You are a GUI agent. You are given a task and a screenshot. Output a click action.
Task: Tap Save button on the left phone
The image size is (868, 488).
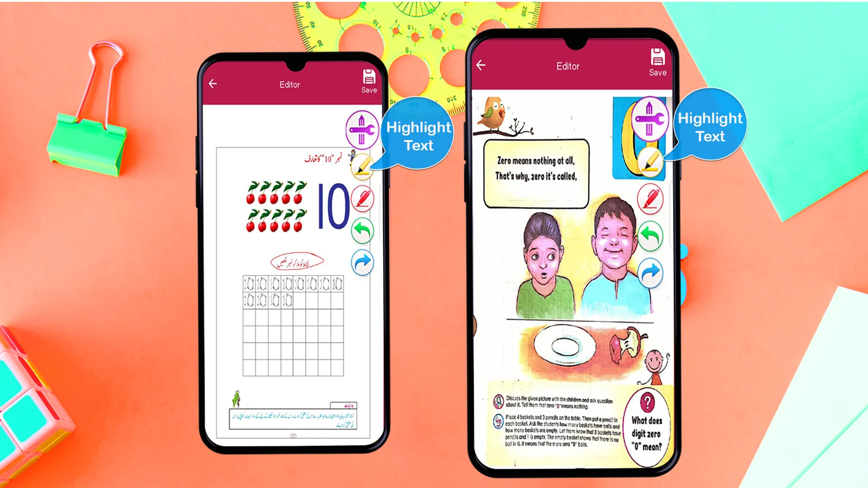tap(368, 82)
